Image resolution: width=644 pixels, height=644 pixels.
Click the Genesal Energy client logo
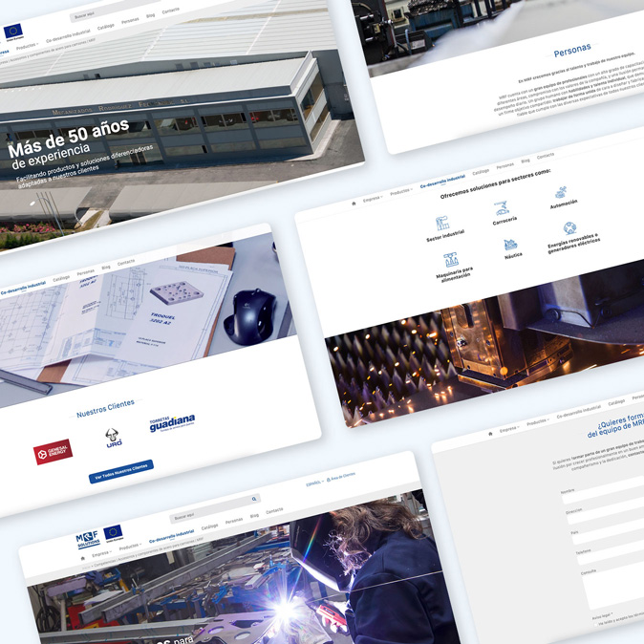(53, 452)
